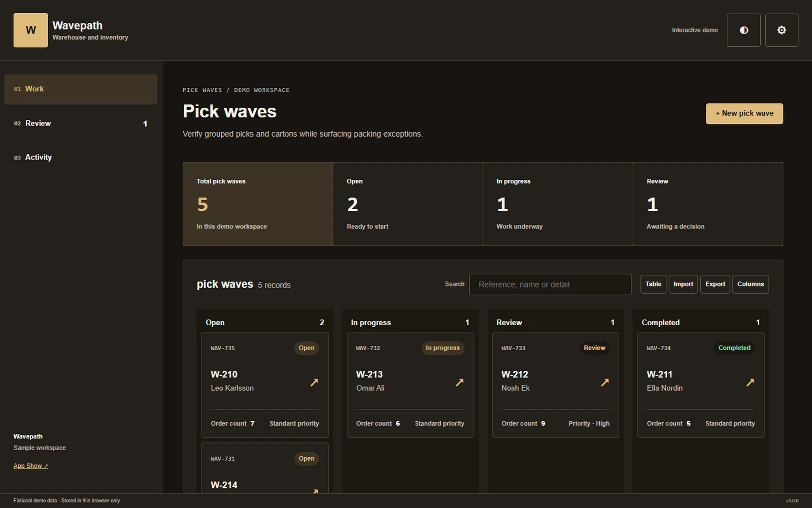Click the Import button
The image size is (812, 508).
click(x=683, y=284)
